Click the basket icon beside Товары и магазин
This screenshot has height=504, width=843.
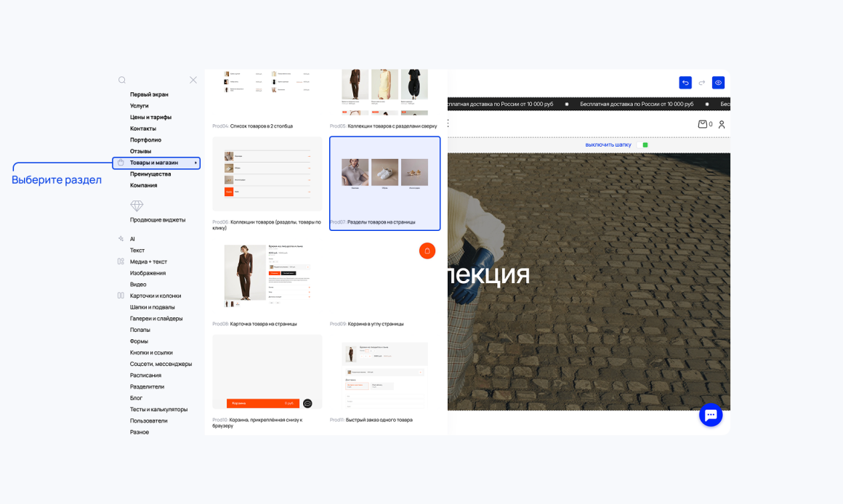pos(121,162)
